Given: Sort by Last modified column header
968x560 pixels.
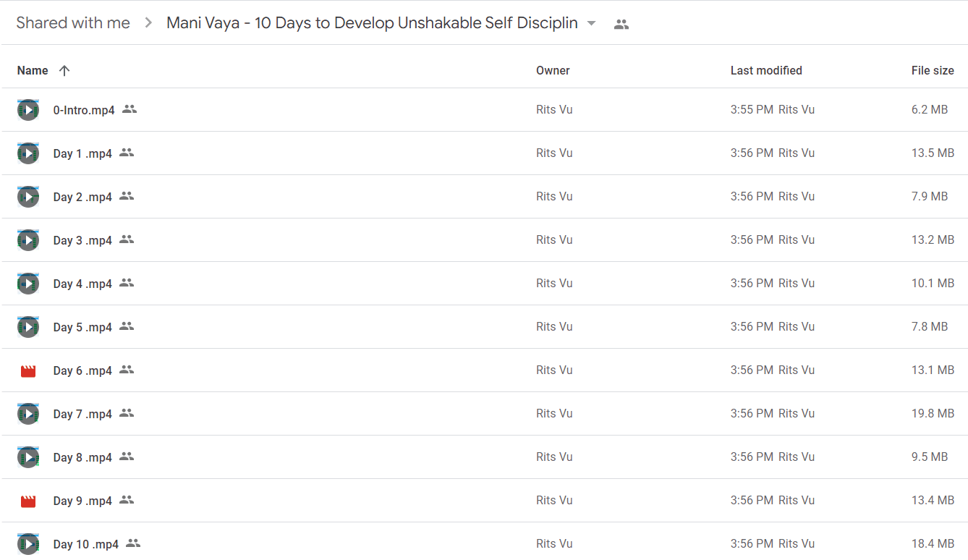Looking at the screenshot, I should [x=766, y=70].
